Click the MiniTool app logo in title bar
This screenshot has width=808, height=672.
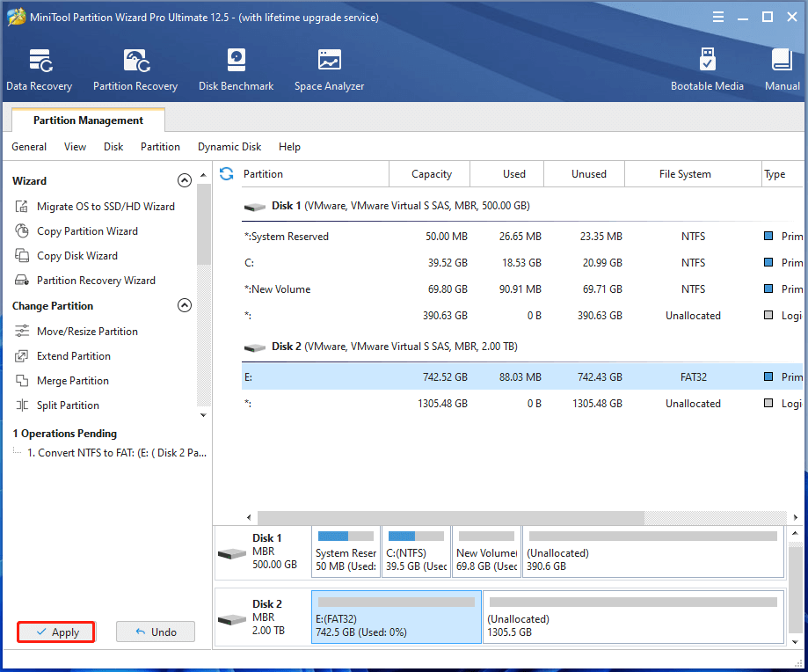click(x=16, y=17)
